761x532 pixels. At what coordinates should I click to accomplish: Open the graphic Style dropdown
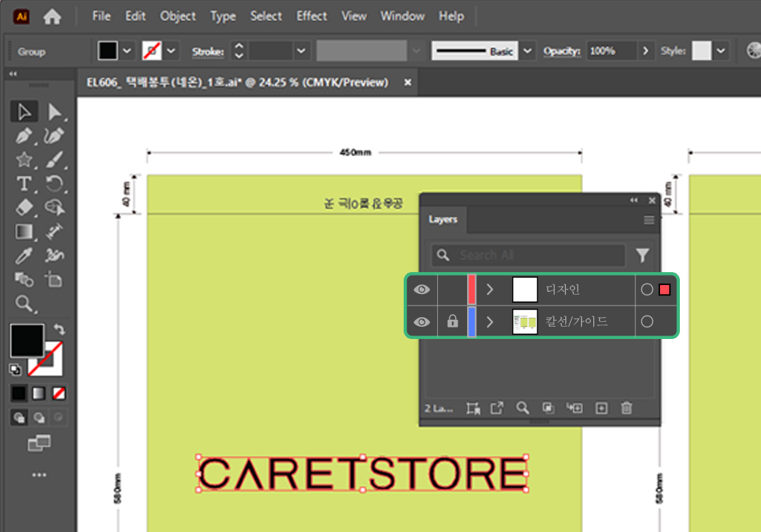point(721,51)
